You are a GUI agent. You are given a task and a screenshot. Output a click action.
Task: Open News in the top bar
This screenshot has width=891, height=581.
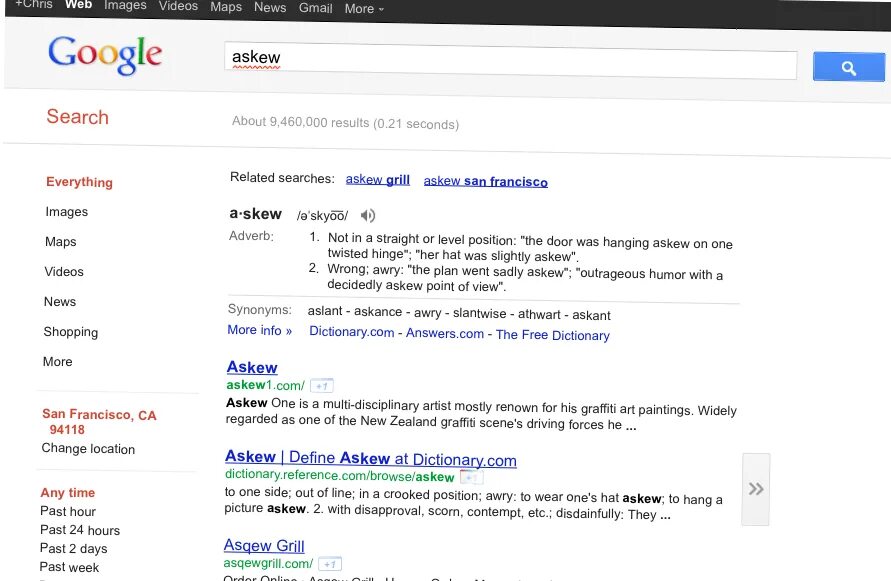[270, 7]
